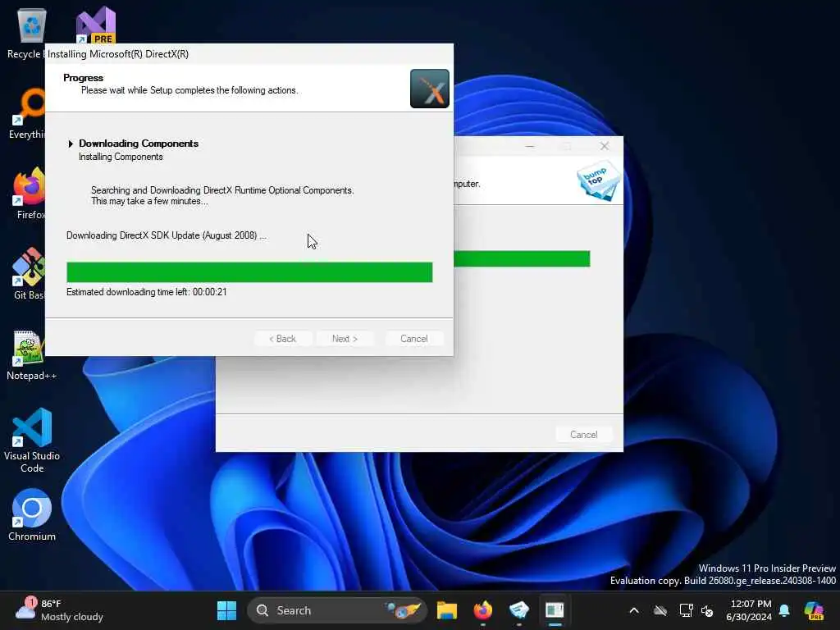Screen dimensions: 840x630
Task: Open the Copilot Preview taskbar icon
Action: 814,610
